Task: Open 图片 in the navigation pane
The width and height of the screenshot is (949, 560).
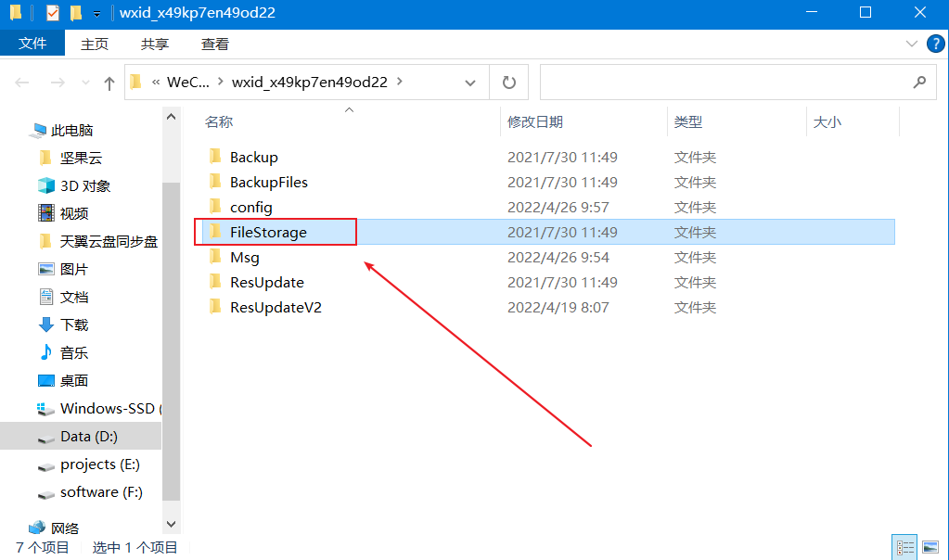Action: 74,269
